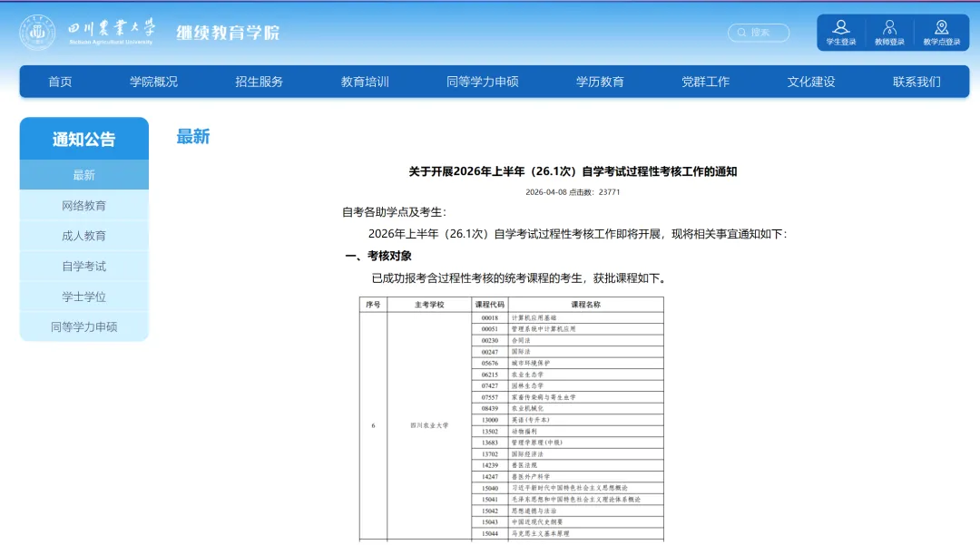Click course code 14239 cell
The width and height of the screenshot is (980, 545).
pyautogui.click(x=489, y=465)
